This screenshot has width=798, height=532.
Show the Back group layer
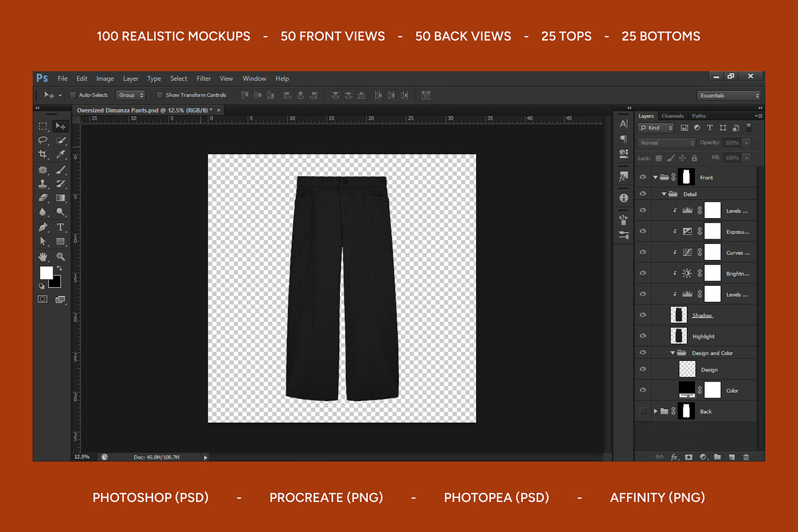coord(642,411)
